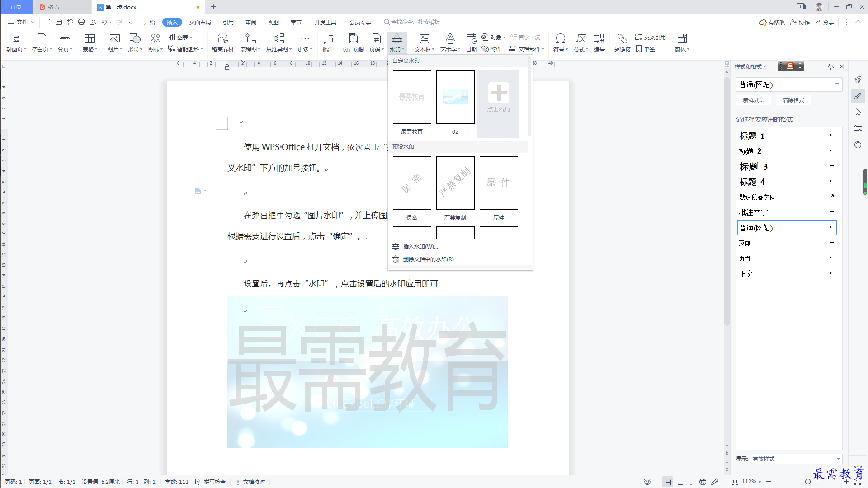Viewport: 868px width, 488px height.
Task: Click the print icon in quick toolbar
Action: (x=81, y=22)
